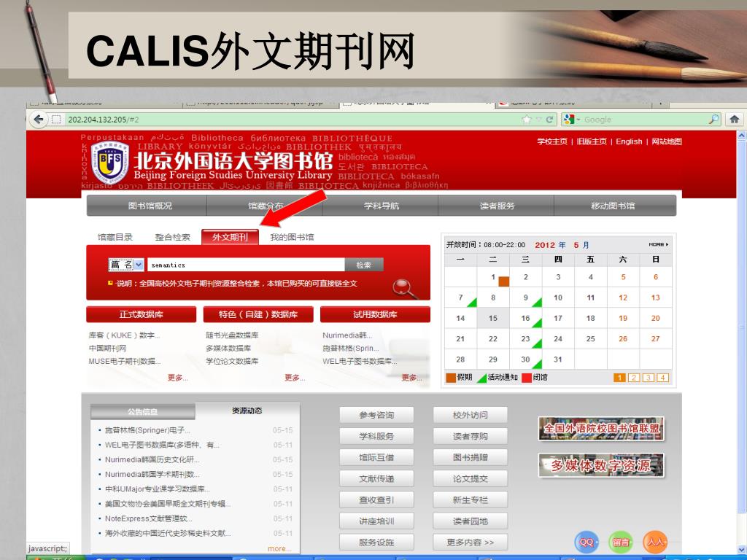Open the NoteExpress文献管理软 news item

(149, 518)
